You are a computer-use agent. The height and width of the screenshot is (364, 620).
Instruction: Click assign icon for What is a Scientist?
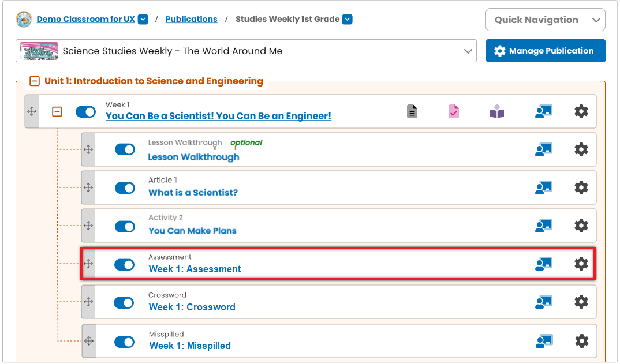coord(544,187)
